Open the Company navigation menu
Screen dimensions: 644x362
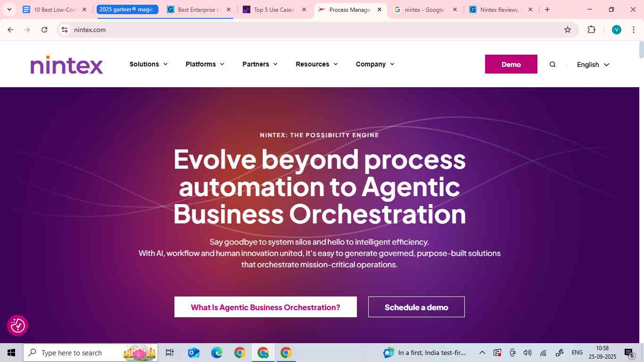(375, 64)
